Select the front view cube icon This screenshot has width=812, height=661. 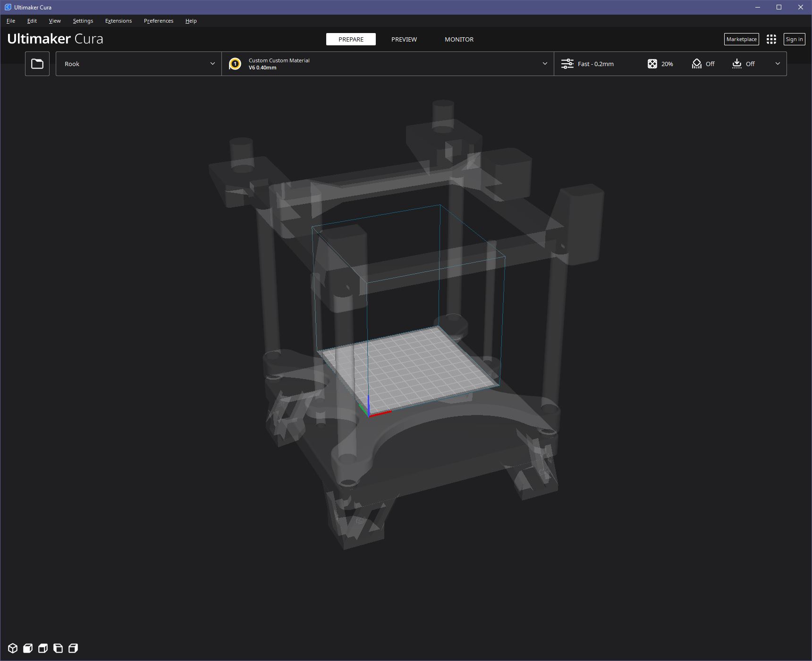pyautogui.click(x=28, y=648)
